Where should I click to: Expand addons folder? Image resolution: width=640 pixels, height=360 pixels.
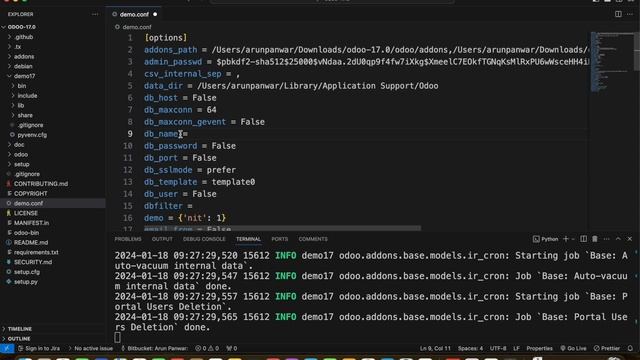[24, 56]
